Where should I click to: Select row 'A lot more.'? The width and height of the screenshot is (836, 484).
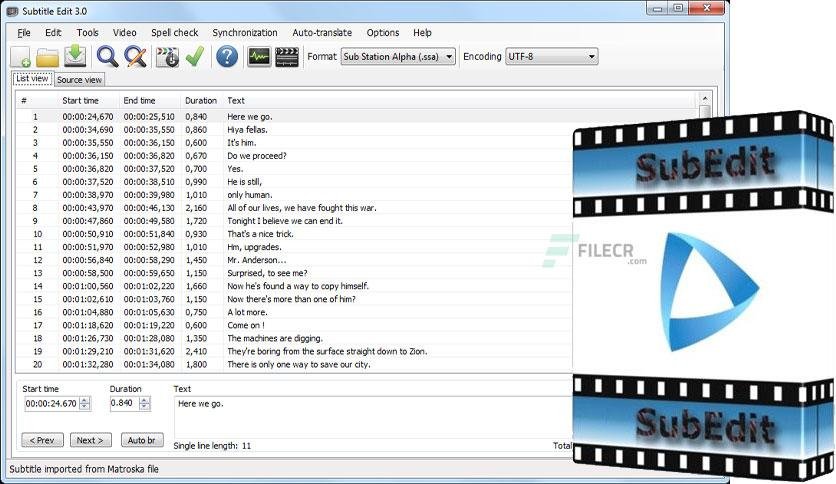point(293,312)
